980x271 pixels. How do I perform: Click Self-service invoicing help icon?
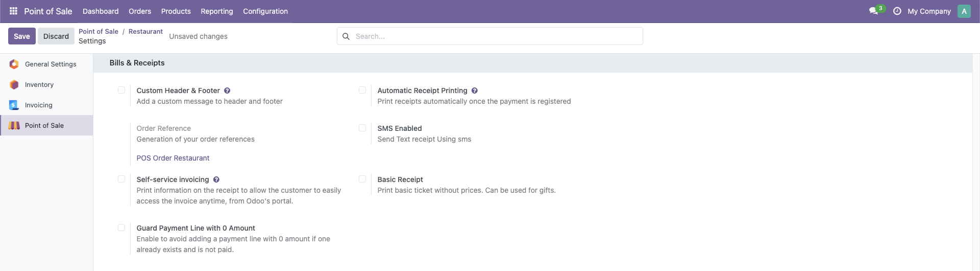pos(216,179)
